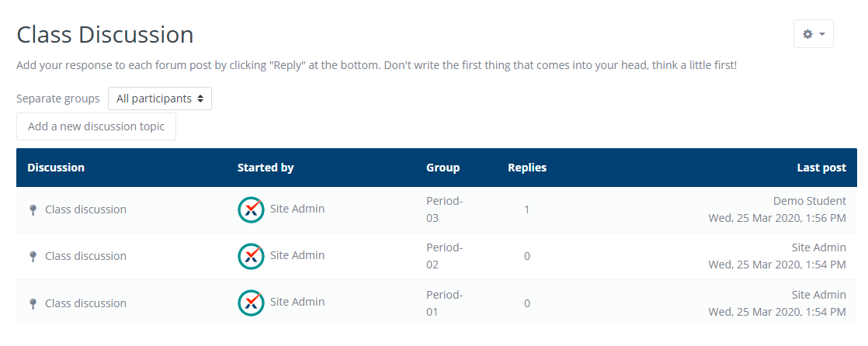Click pin icon of Period-01 discussion
Viewport: 868px width, 346px height.
pyautogui.click(x=33, y=304)
